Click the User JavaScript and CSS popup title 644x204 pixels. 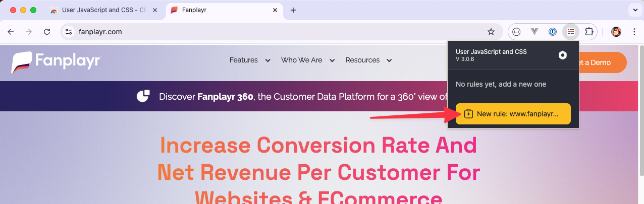491,51
